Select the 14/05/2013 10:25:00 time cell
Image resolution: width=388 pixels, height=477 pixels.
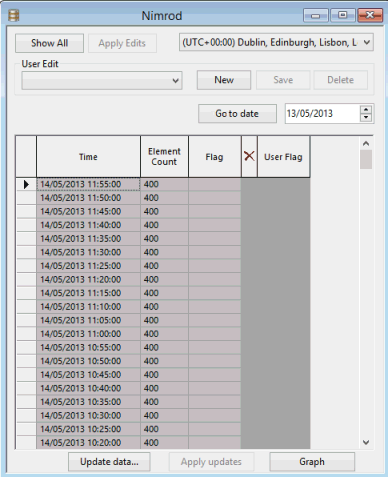pyautogui.click(x=88, y=429)
